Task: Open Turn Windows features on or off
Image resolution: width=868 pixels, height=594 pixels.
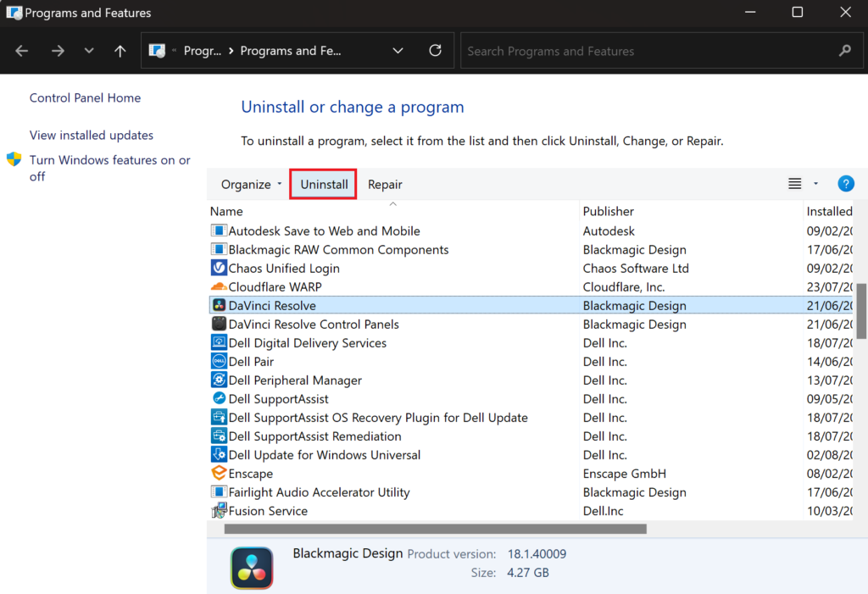Action: 109,169
